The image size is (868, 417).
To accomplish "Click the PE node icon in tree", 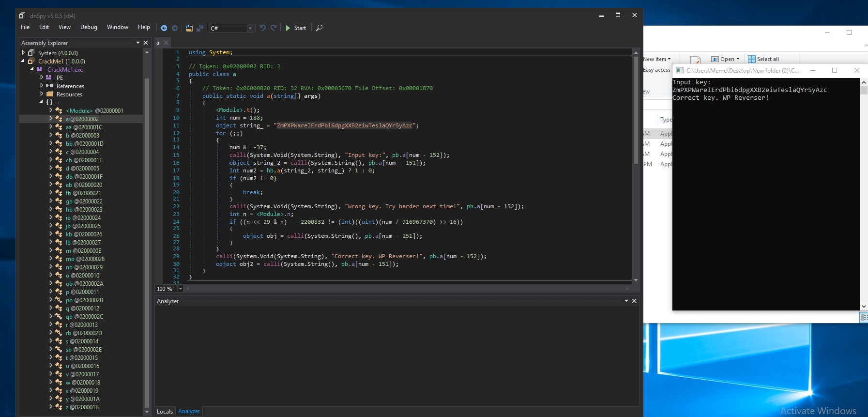I will click(x=48, y=77).
